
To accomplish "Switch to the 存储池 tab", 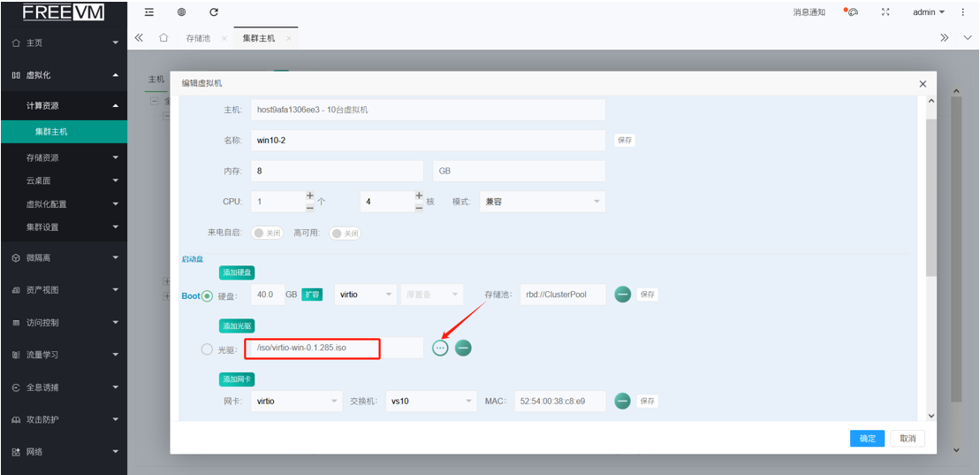I will 198,39.
